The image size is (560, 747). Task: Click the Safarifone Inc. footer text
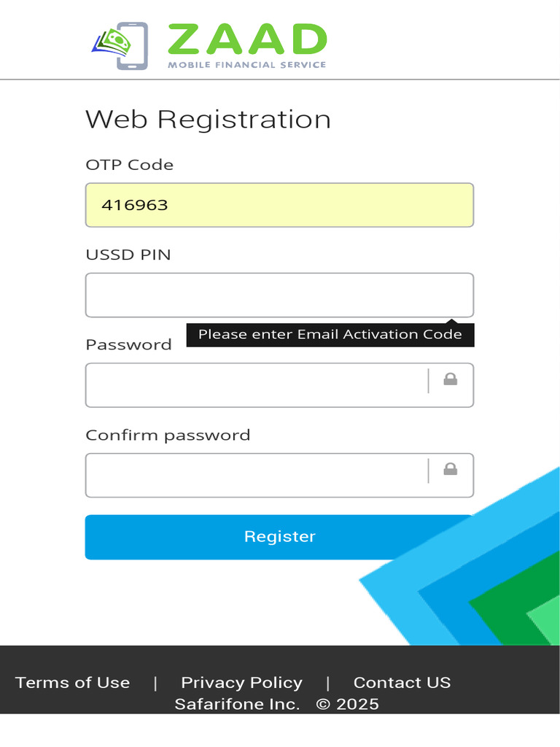click(237, 704)
